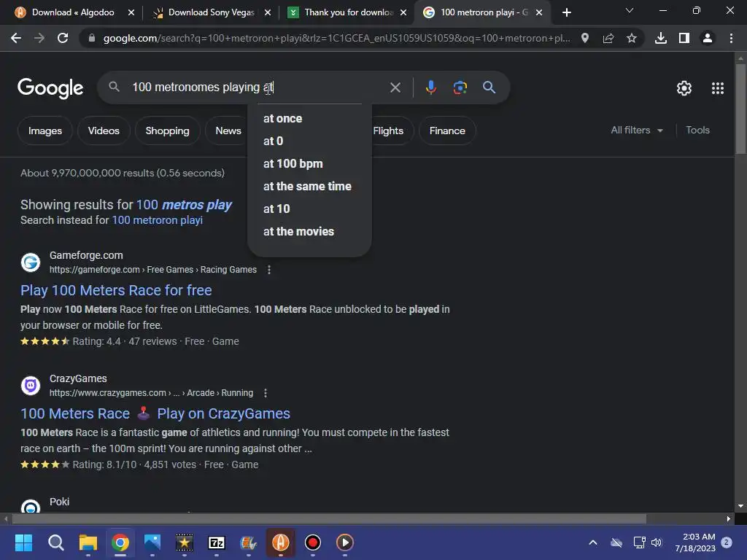
Task: Open File Explorer from the taskbar
Action: (x=88, y=542)
